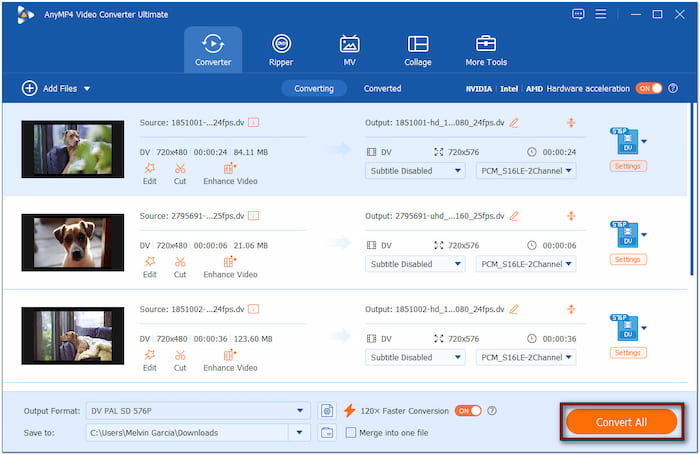Edit the 2795691 video
The image size is (700, 455).
point(150,267)
